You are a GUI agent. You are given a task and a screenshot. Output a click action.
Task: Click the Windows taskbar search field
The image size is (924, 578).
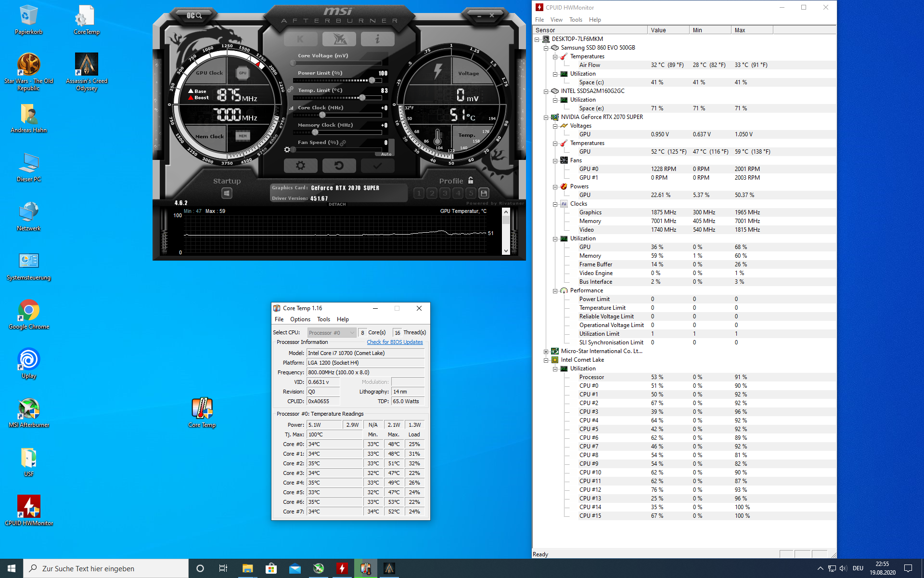tap(106, 568)
